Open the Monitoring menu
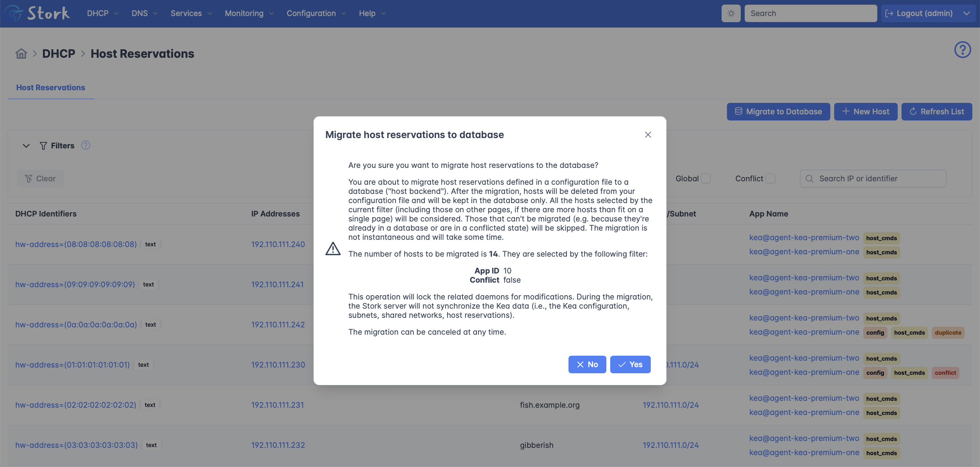980x467 pixels. tap(249, 13)
